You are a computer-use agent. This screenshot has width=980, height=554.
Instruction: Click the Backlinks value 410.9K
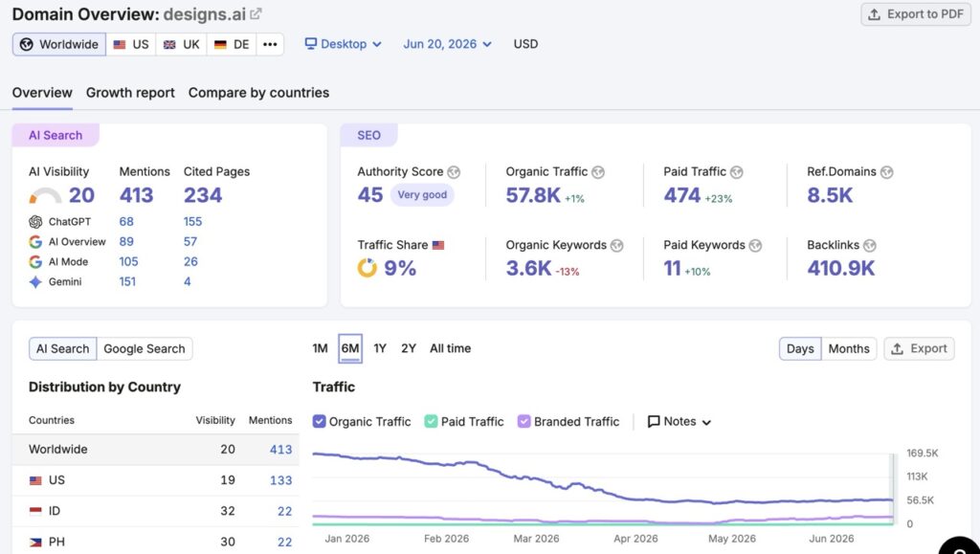pos(841,268)
